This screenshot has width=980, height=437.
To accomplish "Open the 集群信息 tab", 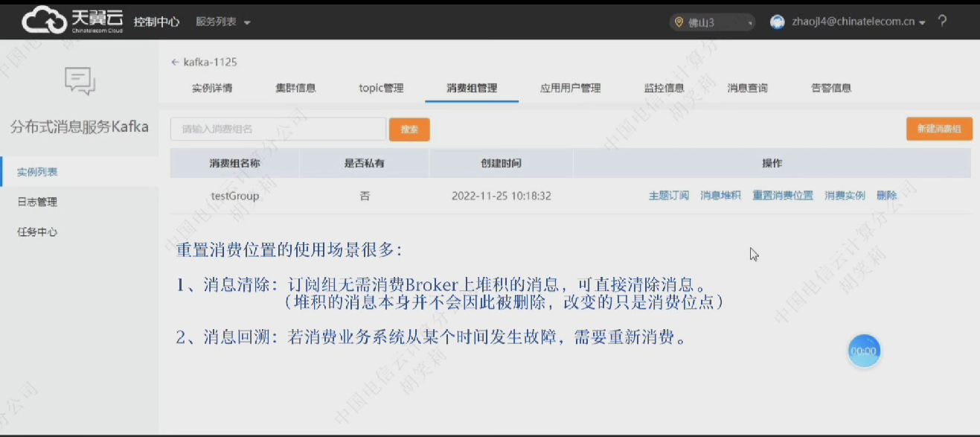I will [x=295, y=88].
